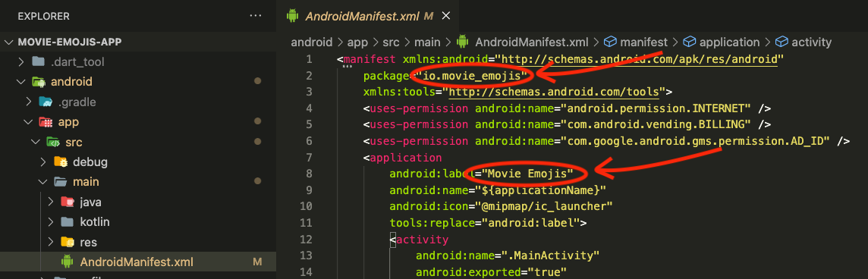Select java folder name in tree
868x279 pixels.
[x=91, y=202]
